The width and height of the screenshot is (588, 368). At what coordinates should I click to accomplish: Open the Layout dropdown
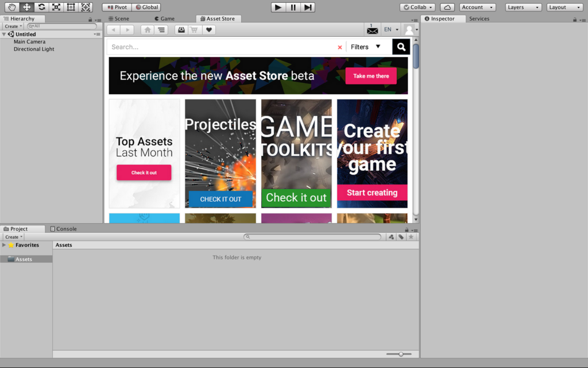565,7
